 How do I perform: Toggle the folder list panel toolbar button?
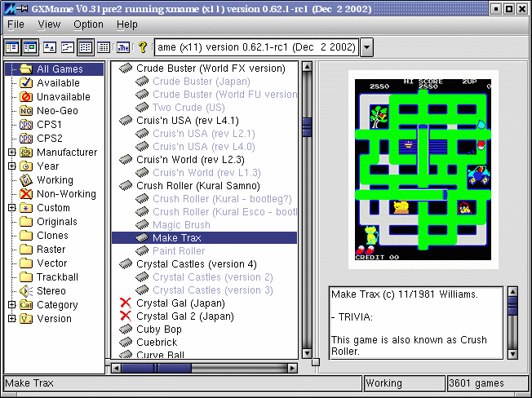(12, 47)
